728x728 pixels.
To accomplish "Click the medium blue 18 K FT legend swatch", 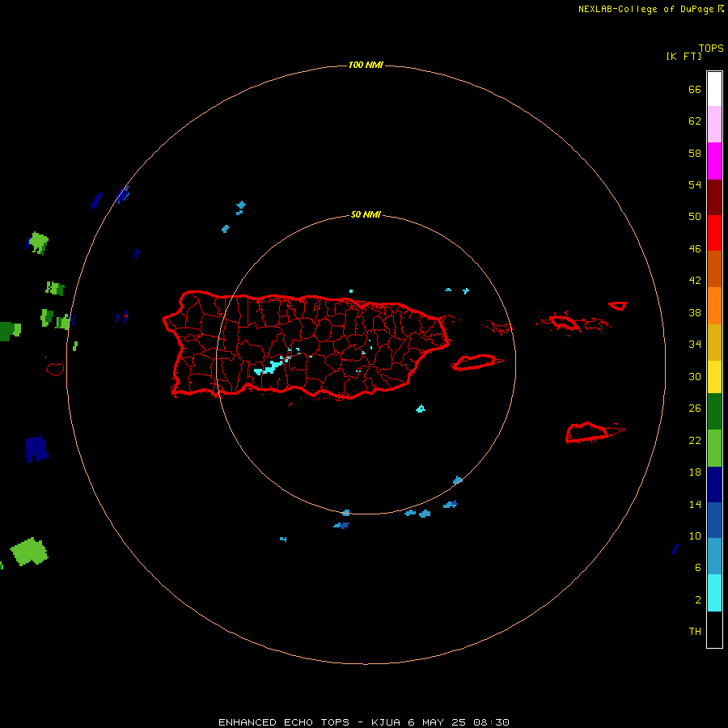I will pos(714,520).
